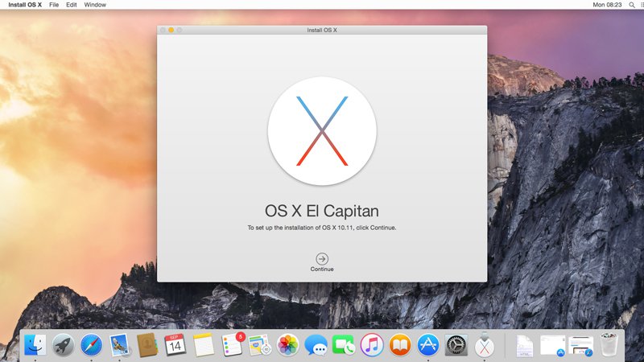Open iTunes music note icon
Image resolution: width=644 pixels, height=362 pixels.
(x=372, y=345)
